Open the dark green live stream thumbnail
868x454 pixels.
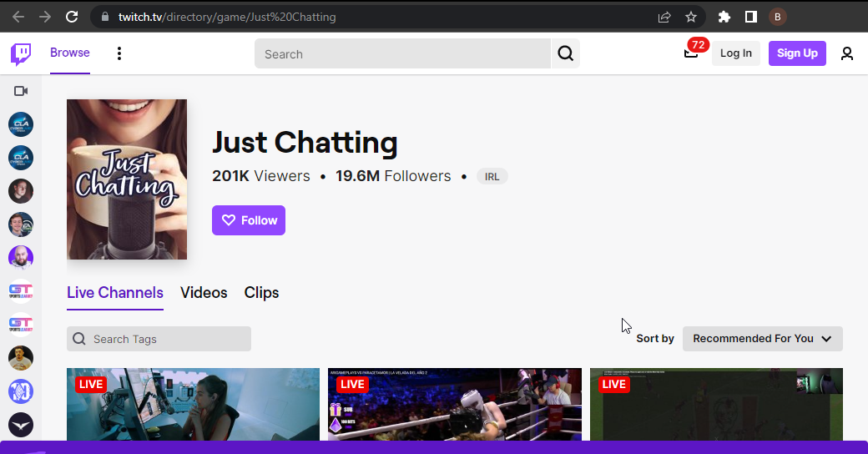point(716,405)
